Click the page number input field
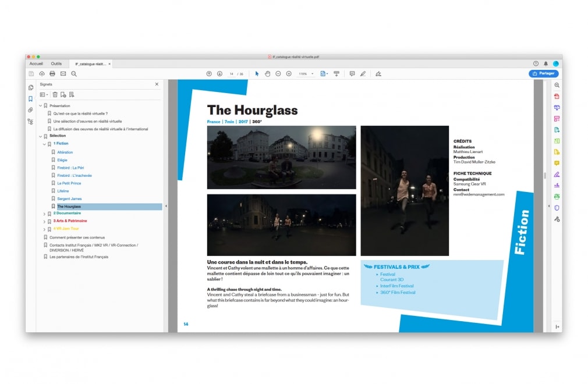Image resolution: width=588 pixels, height=384 pixels. click(232, 74)
